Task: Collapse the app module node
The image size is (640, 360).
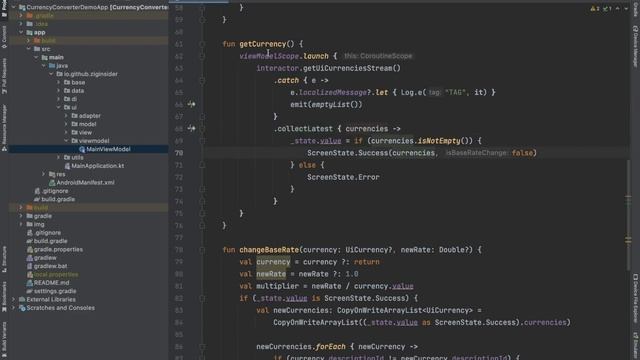Action: (x=21, y=32)
